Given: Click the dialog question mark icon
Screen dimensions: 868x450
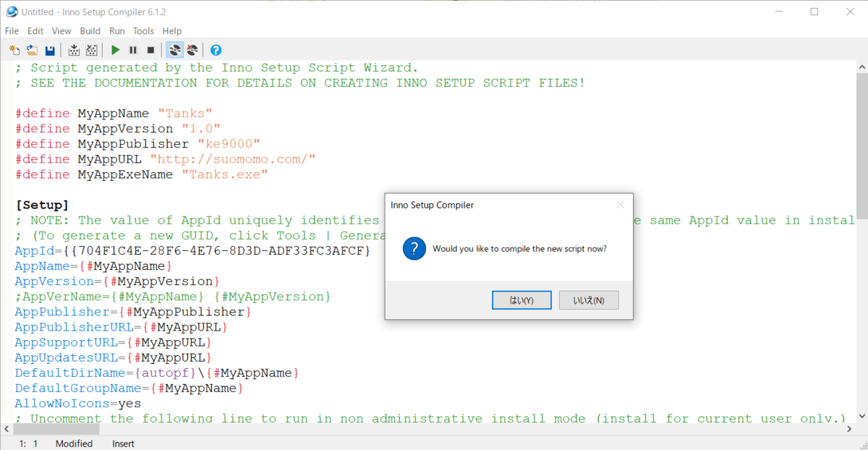Looking at the screenshot, I should (x=414, y=250).
